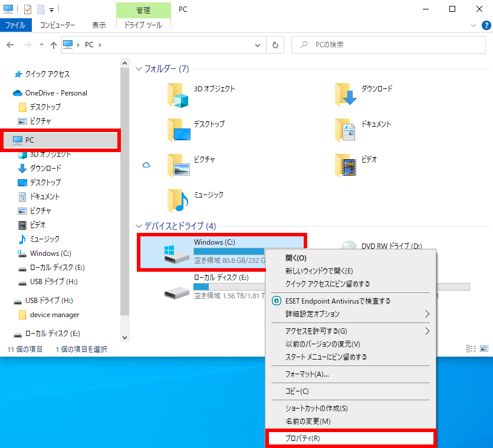Screen dimensions: 493x448
Task: Select PC in the navigation pane
Action: [60, 140]
